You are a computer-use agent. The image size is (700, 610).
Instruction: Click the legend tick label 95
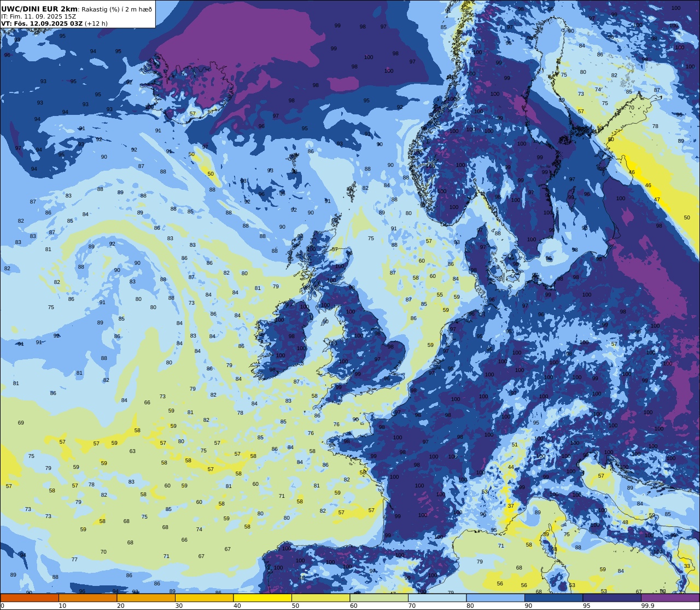click(x=587, y=606)
